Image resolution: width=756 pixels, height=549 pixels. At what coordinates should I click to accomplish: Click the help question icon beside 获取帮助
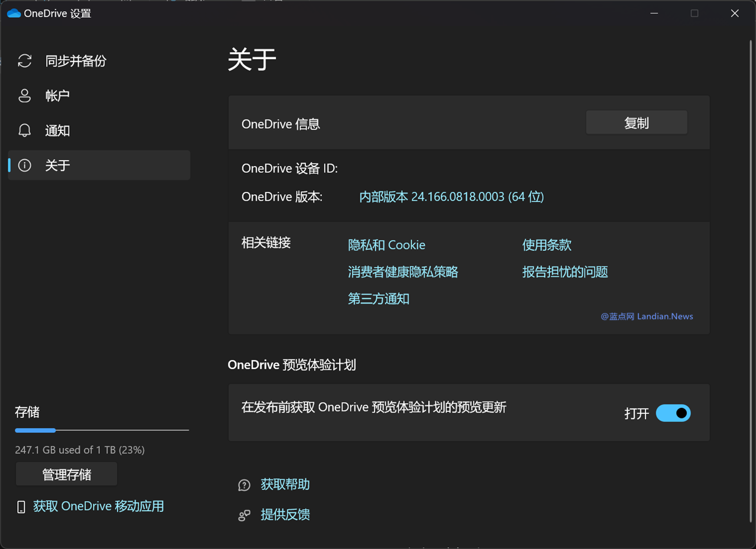pos(244,485)
